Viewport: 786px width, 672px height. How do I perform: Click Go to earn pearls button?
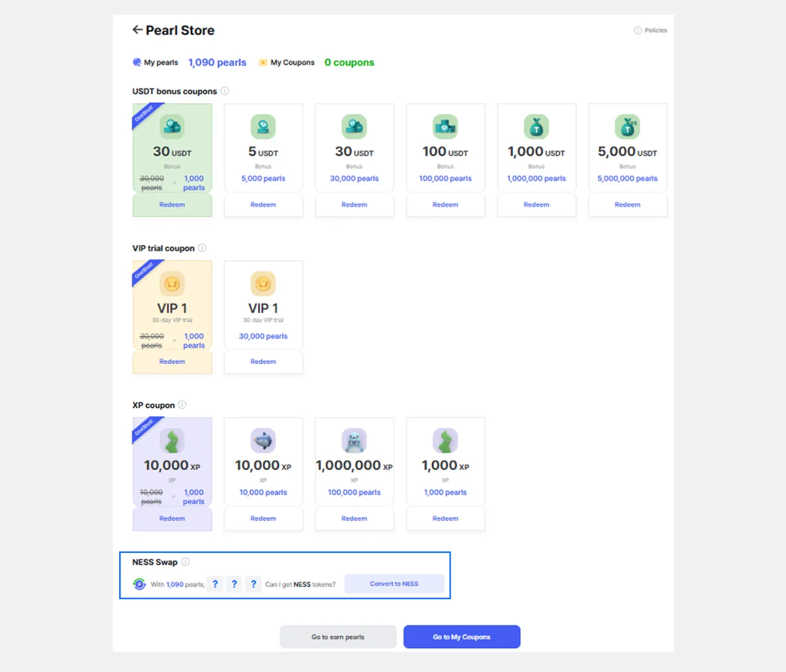click(338, 637)
